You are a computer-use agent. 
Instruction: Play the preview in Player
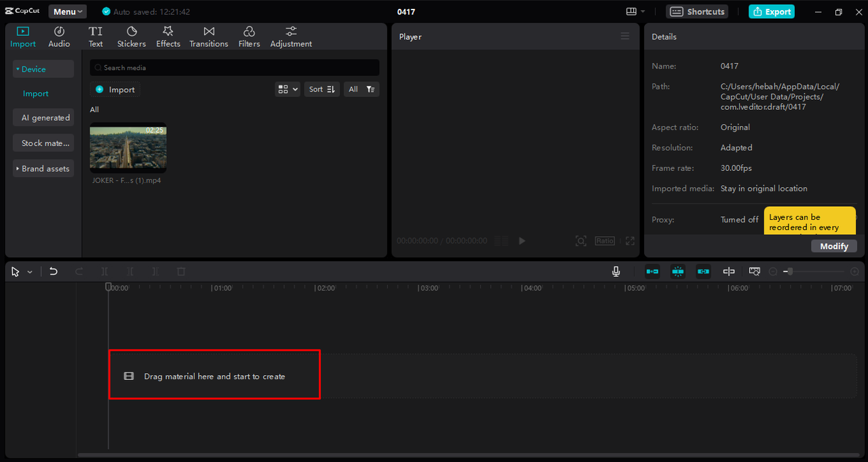521,241
